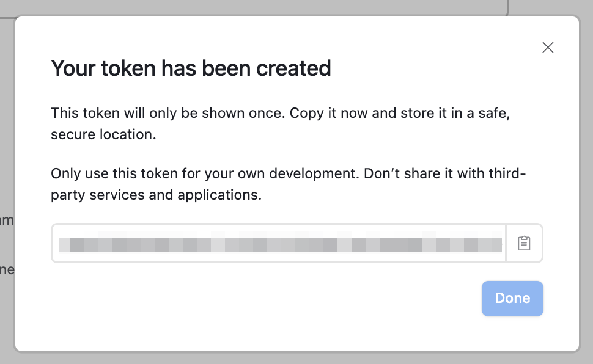Click the token field to highlight the token
593x364 pixels.
[278, 243]
